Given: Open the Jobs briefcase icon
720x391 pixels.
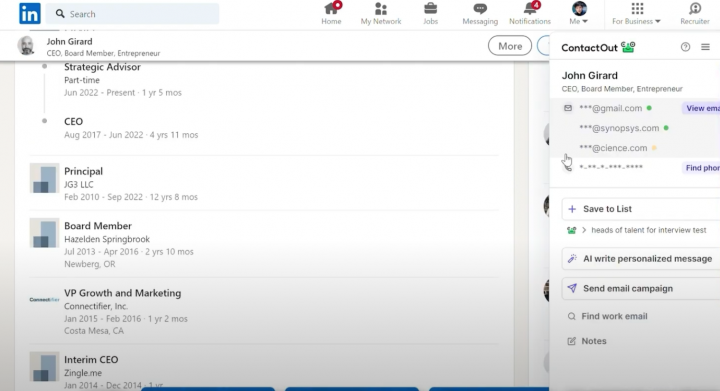Looking at the screenshot, I should click(x=430, y=9).
